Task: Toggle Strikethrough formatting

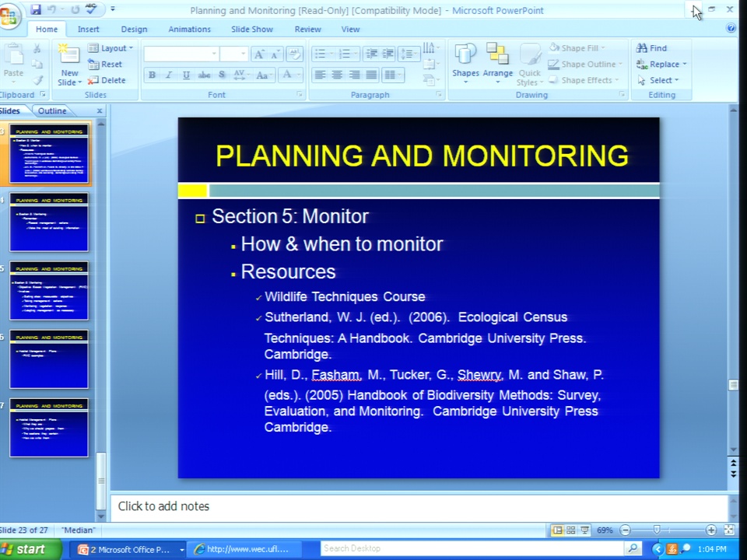Action: 205,75
